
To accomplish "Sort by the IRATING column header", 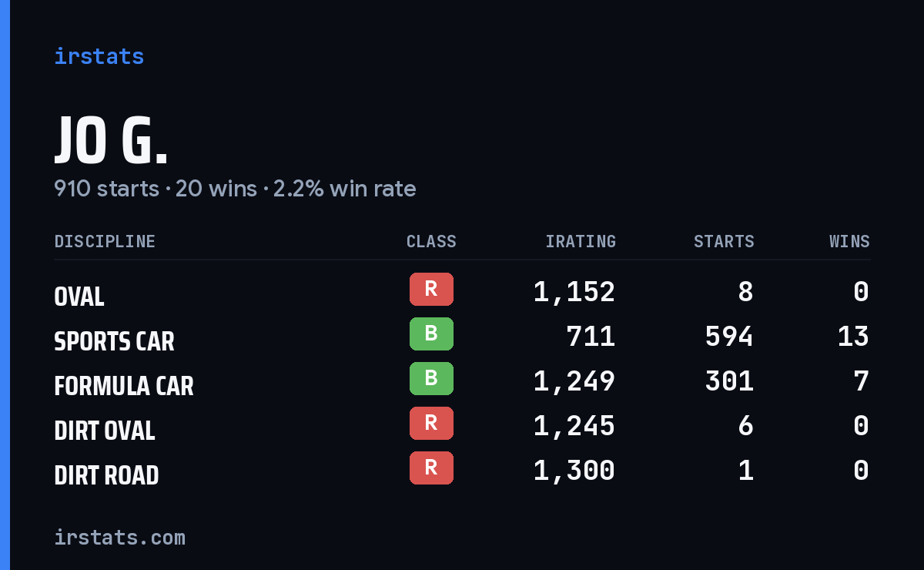I will pyautogui.click(x=581, y=241).
